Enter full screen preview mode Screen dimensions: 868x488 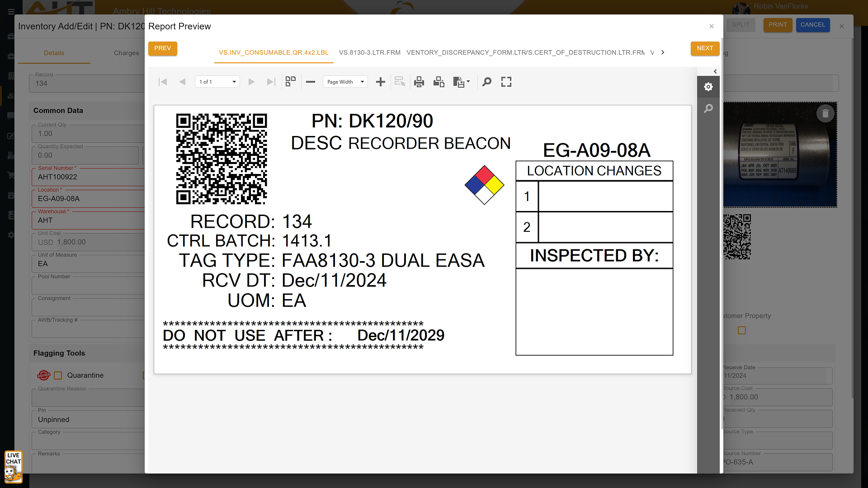[x=506, y=82]
